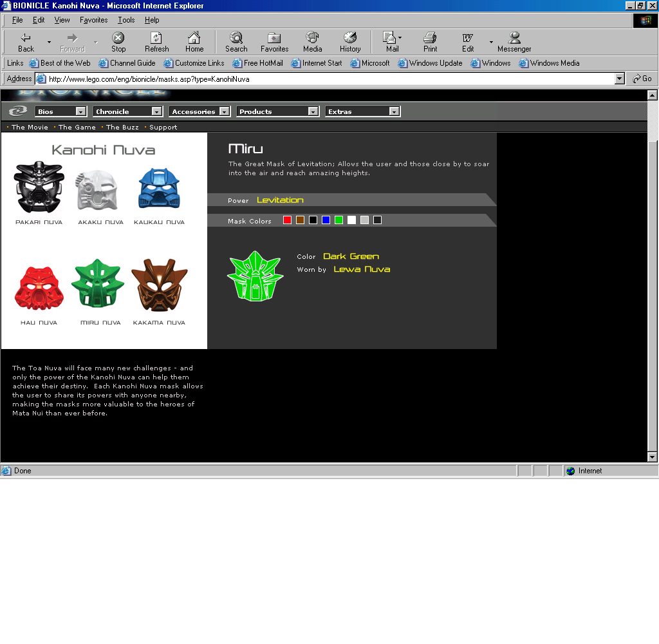659x644 pixels.
Task: Select the Hau Nuva red mask
Action: pos(39,289)
